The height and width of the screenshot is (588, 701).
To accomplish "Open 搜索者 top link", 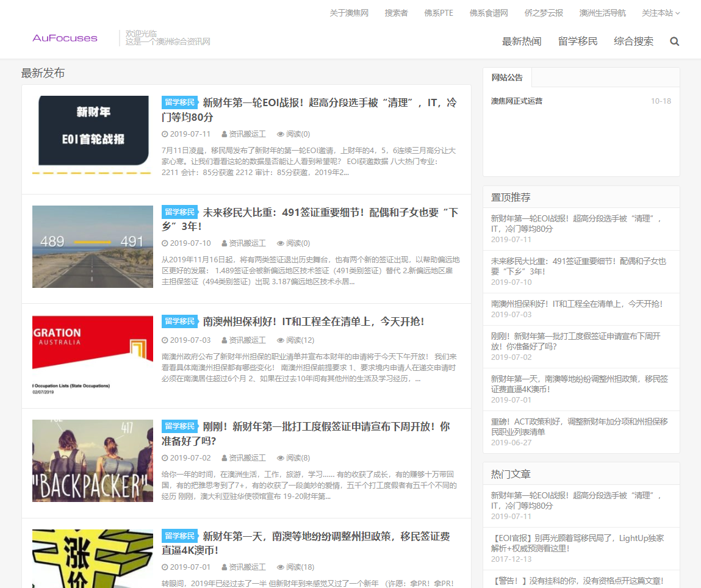I will tap(396, 13).
